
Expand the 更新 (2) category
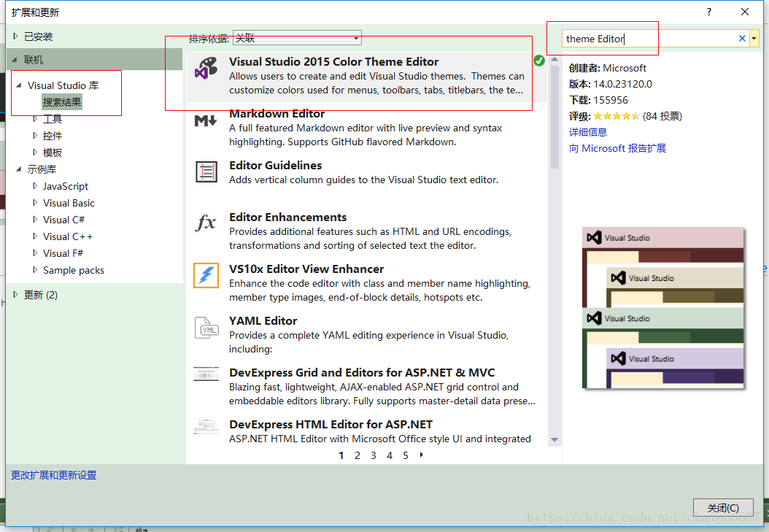click(15, 295)
